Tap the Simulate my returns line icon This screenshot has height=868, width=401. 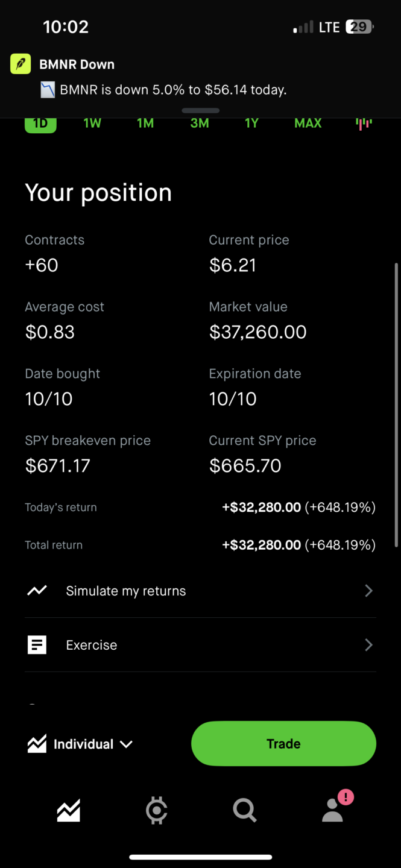click(x=37, y=591)
